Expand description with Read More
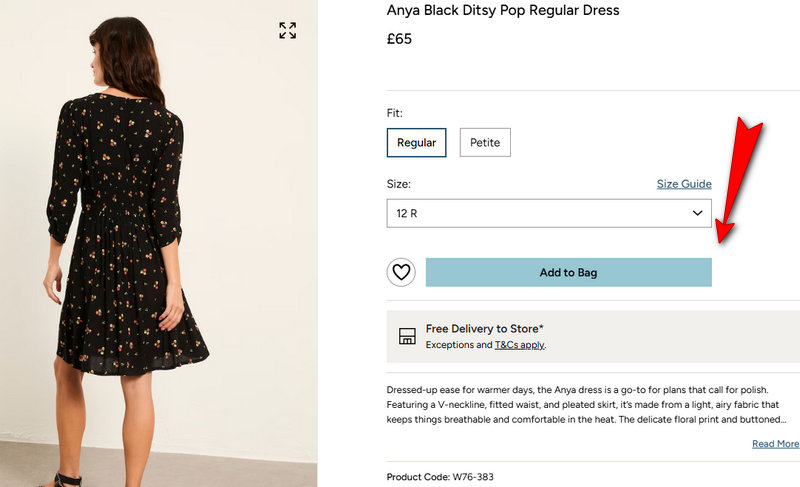 pyautogui.click(x=775, y=444)
